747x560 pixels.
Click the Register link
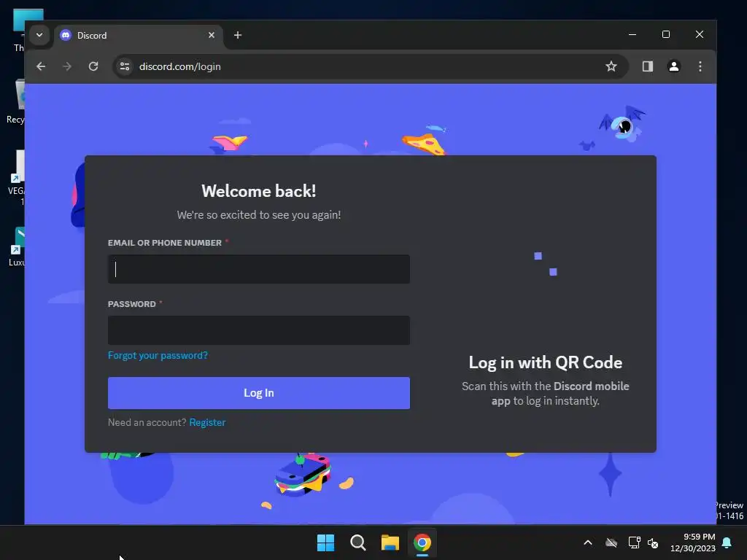tap(207, 422)
